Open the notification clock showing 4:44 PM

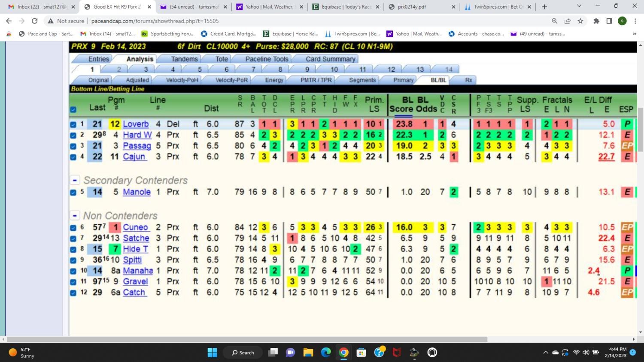point(617,352)
